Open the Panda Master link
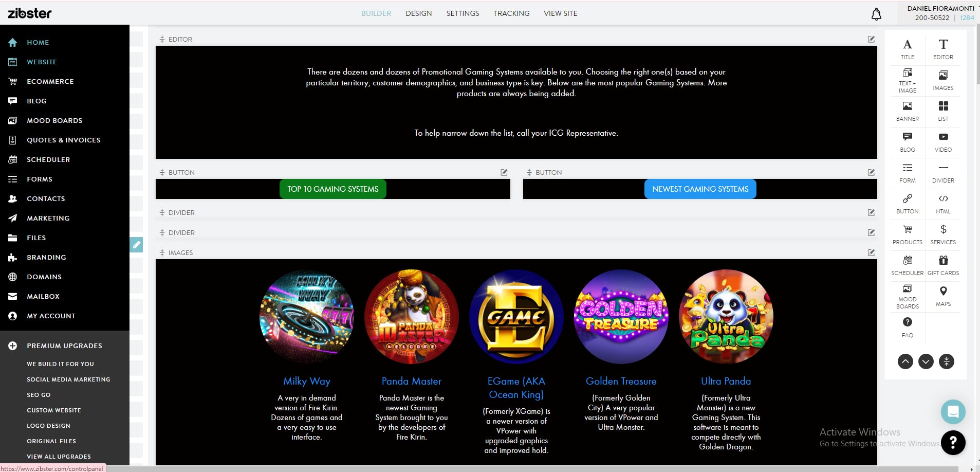Viewport: 980px width, 472px height. (412, 381)
